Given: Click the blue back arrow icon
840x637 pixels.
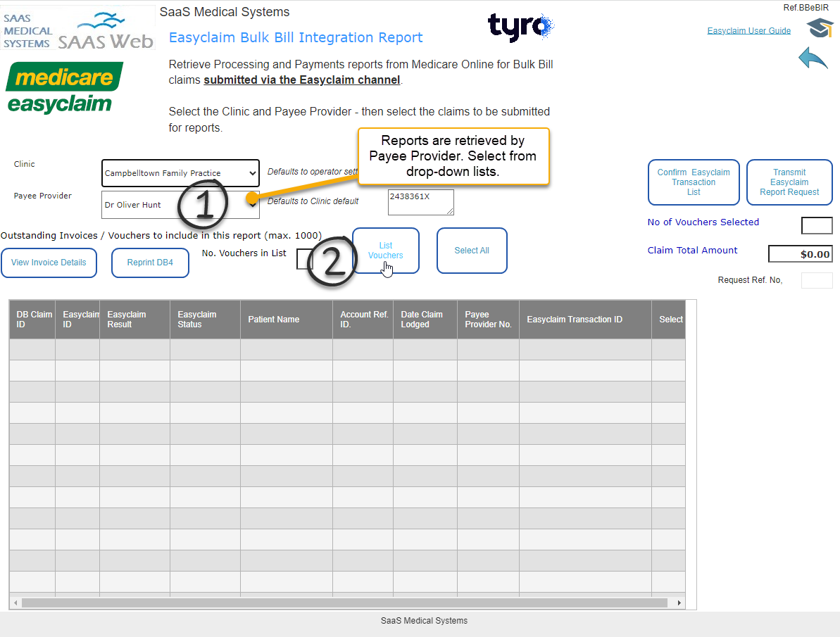Looking at the screenshot, I should coord(813,57).
